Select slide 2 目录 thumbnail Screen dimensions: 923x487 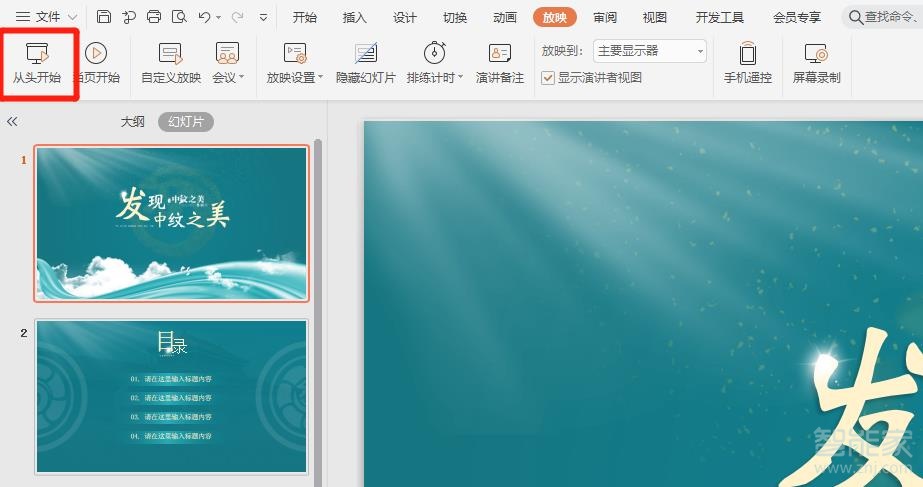pos(172,396)
